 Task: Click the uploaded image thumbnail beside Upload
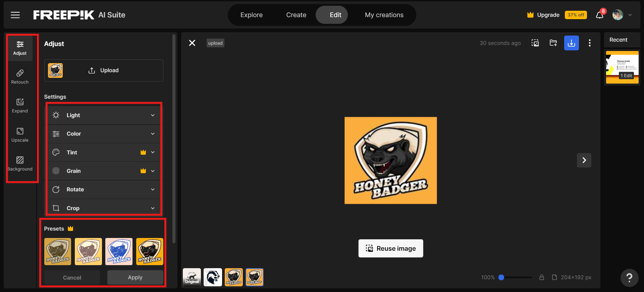(x=55, y=70)
